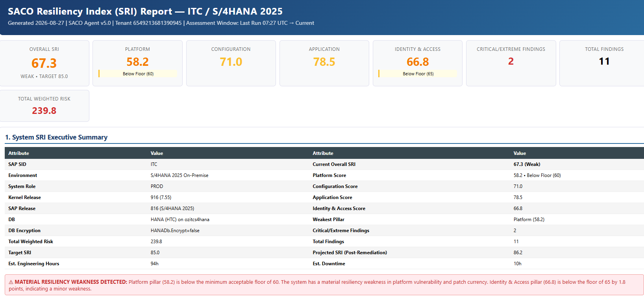Click the SAP SID attribute cell
Screen dimensions: 644x296
17,164
